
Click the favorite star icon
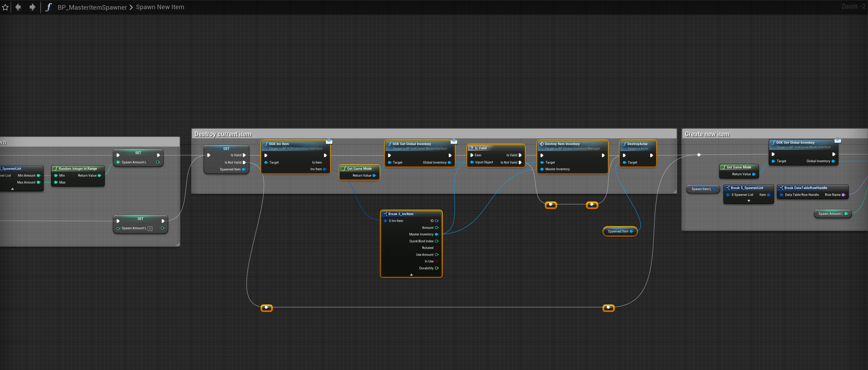click(5, 7)
